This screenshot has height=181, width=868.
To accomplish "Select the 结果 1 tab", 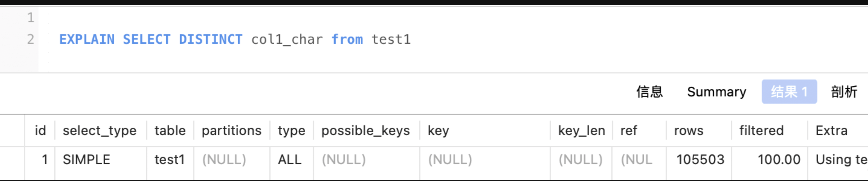I will point(789,92).
